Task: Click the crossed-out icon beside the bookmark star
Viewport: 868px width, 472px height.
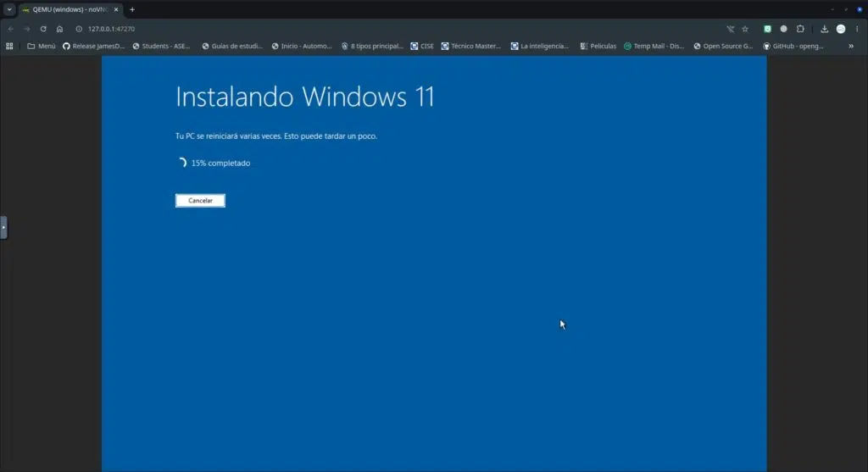Action: coord(730,29)
